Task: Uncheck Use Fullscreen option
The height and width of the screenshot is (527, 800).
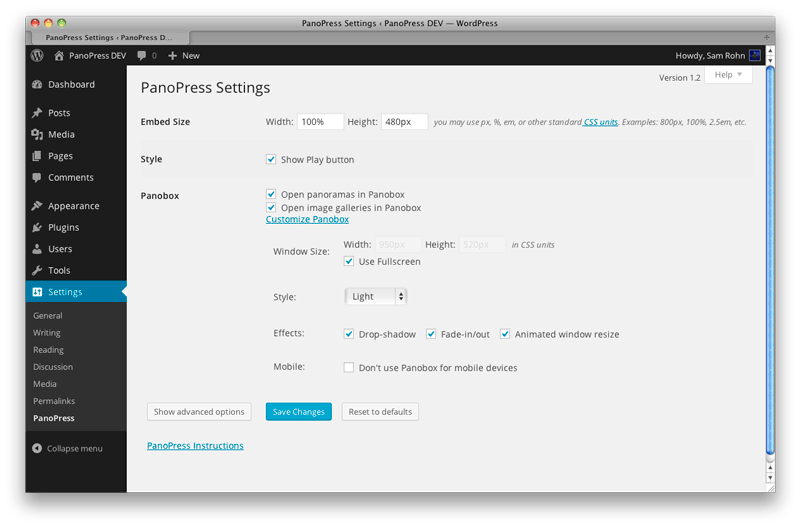Action: pos(349,262)
